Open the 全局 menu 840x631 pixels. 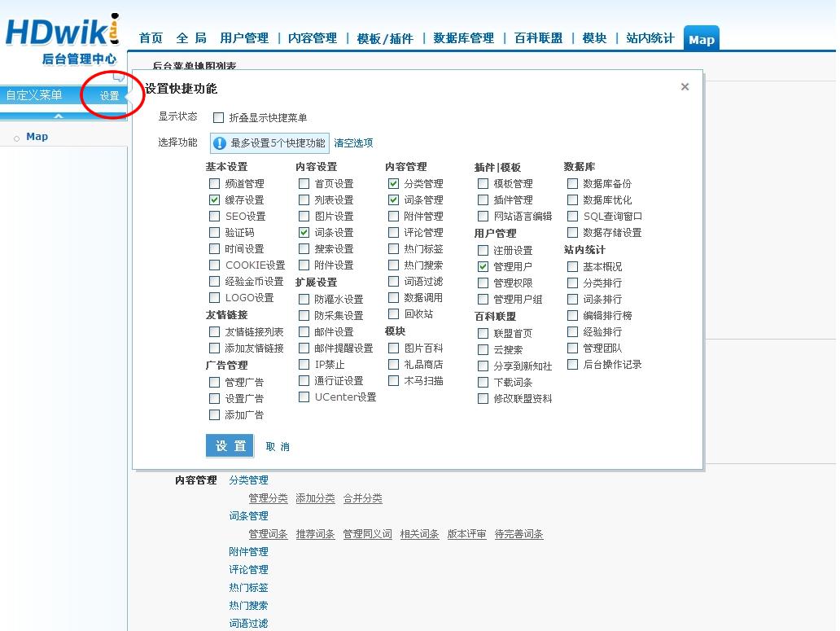(191, 38)
